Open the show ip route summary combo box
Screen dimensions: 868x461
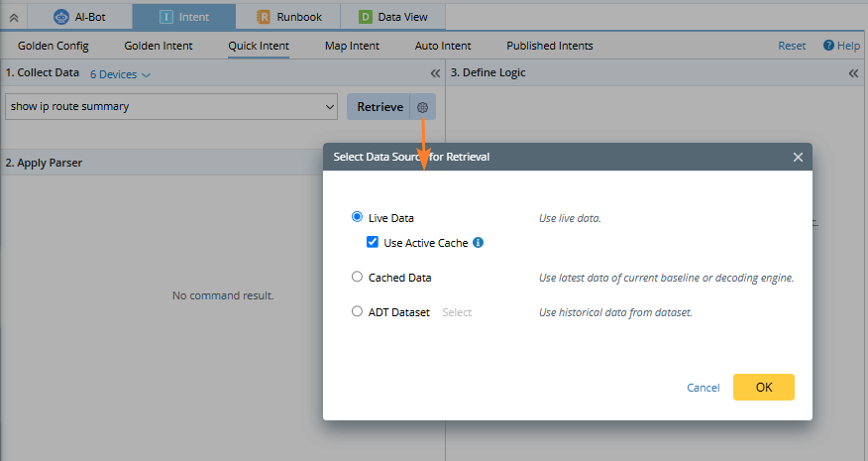coord(171,107)
